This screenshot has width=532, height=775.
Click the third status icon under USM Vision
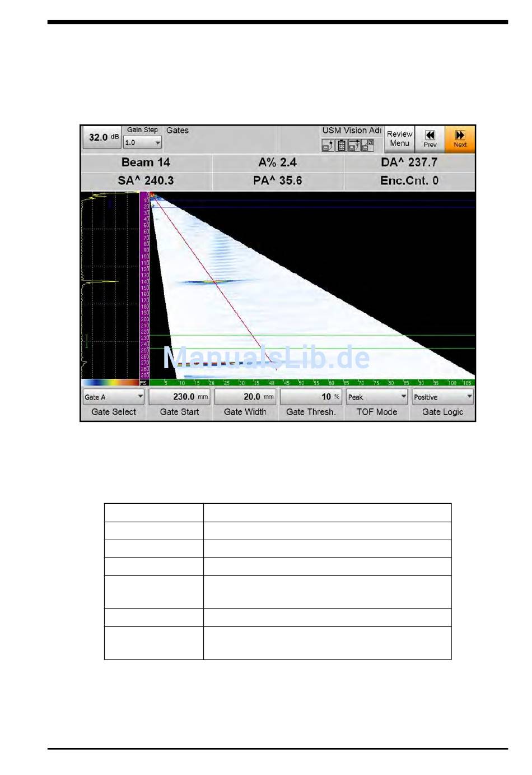click(354, 145)
